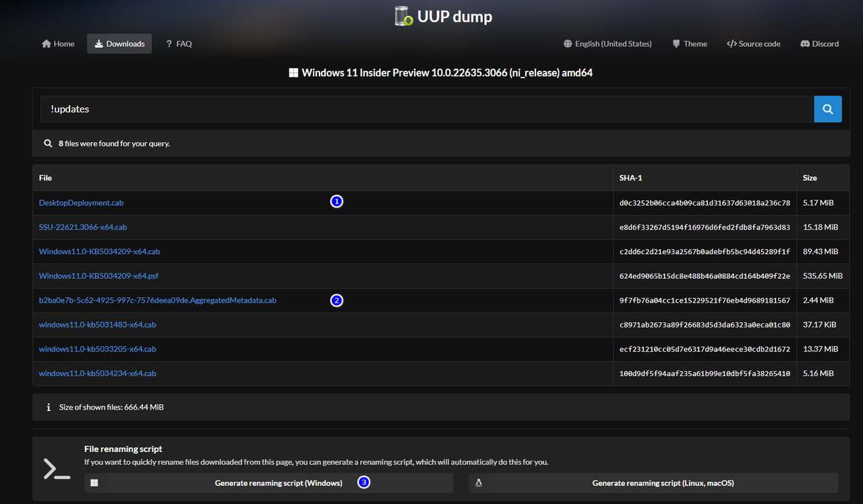Click the UUP dump logo icon
Viewport: 863px width, 504px height.
tap(403, 16)
